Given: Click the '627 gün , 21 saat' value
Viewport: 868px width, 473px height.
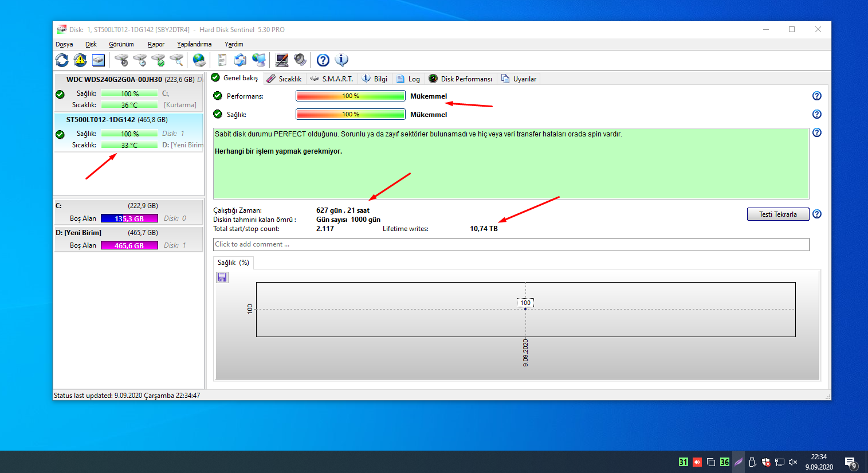Looking at the screenshot, I should point(343,210).
